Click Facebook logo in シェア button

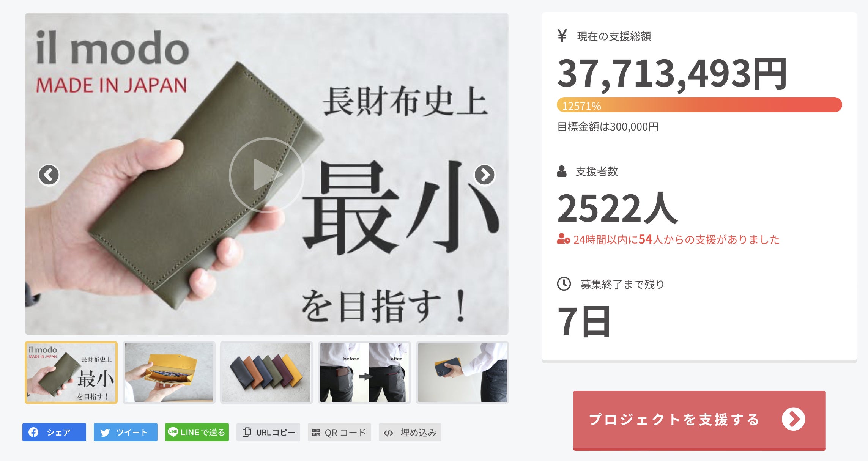pos(33,432)
